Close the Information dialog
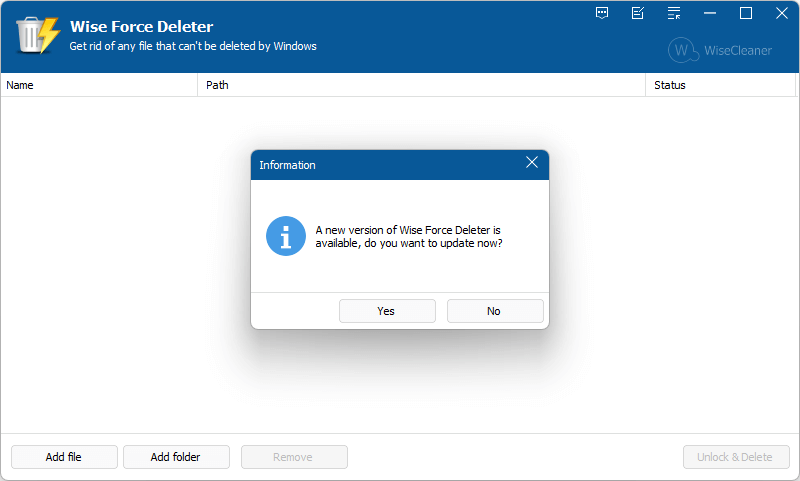Viewport: 800px width, 481px height. coord(532,163)
